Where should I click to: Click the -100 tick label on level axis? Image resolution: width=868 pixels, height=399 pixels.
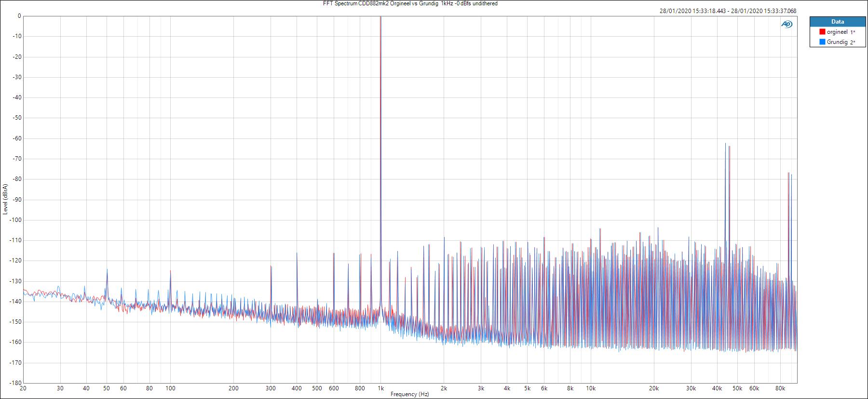click(x=14, y=220)
